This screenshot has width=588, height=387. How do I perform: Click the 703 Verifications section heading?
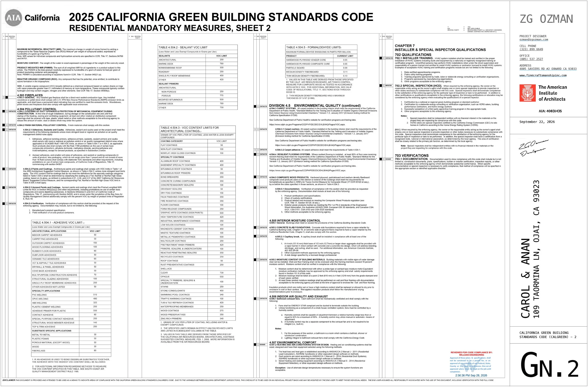412,156
